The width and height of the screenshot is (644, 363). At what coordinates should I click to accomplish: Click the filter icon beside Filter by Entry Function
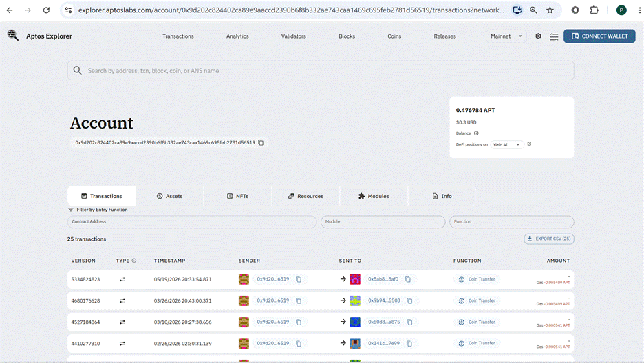click(71, 210)
